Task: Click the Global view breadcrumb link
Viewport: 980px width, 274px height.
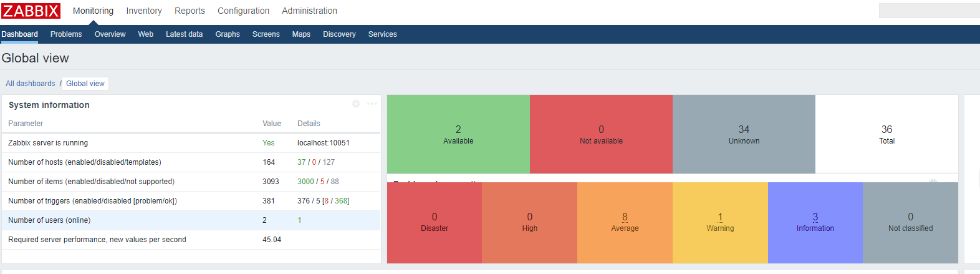Action: pyautogui.click(x=85, y=84)
